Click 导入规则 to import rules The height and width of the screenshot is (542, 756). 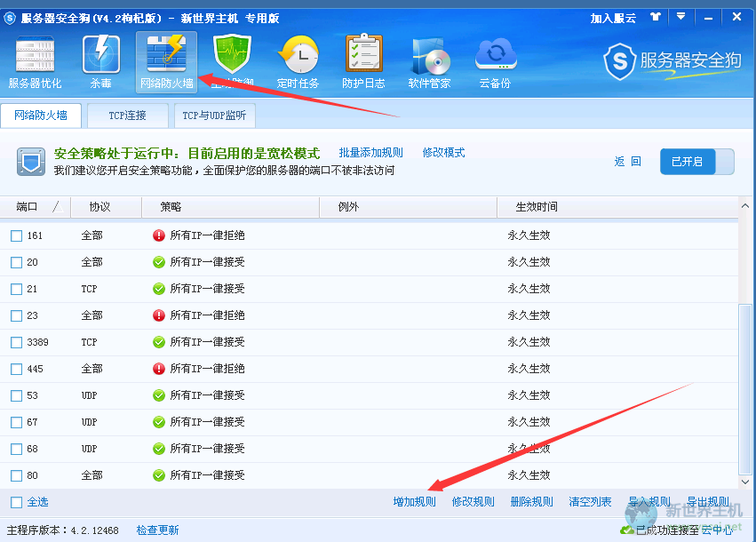(x=649, y=502)
